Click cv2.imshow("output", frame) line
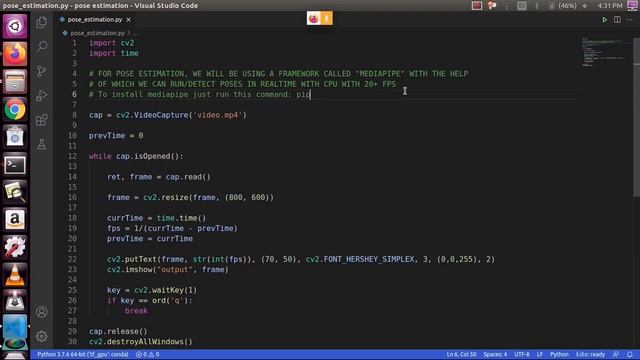Viewport: 640px width, 360px height. pos(168,269)
